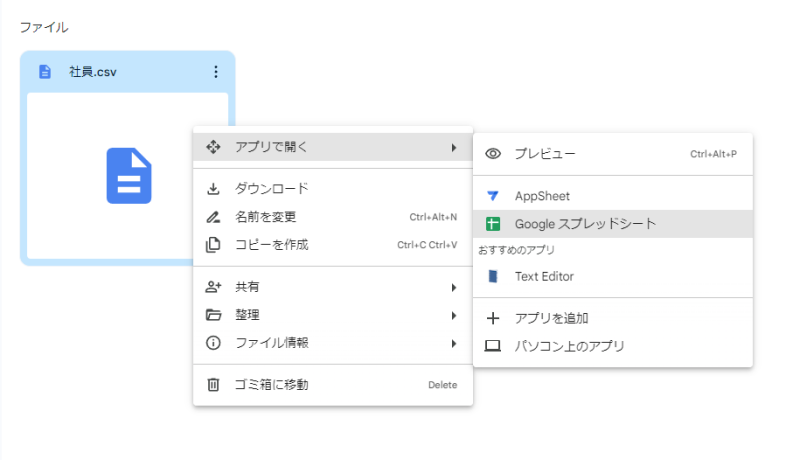Click the 整理 folder icon
800x460 pixels.
pyautogui.click(x=213, y=315)
